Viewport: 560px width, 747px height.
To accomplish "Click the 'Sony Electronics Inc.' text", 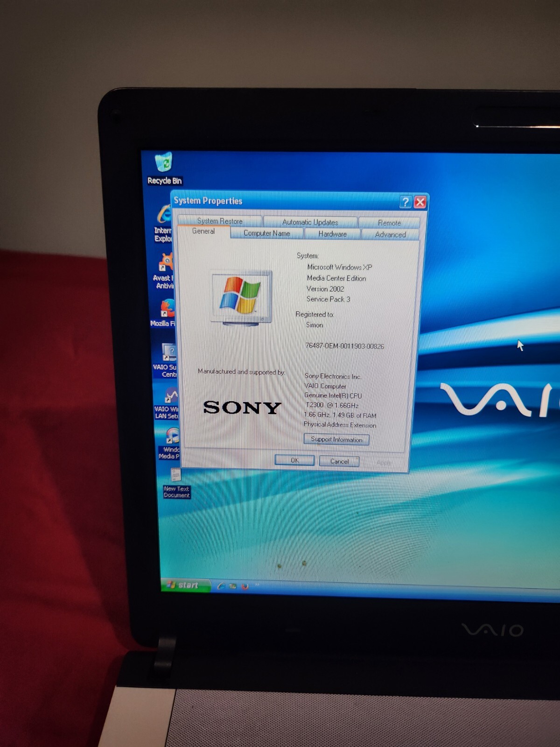I will click(333, 376).
